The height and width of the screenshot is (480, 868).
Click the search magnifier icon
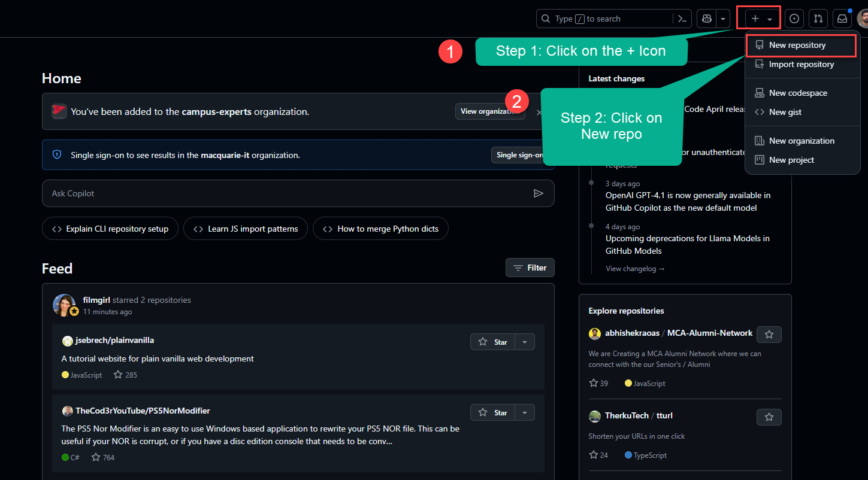coord(545,19)
